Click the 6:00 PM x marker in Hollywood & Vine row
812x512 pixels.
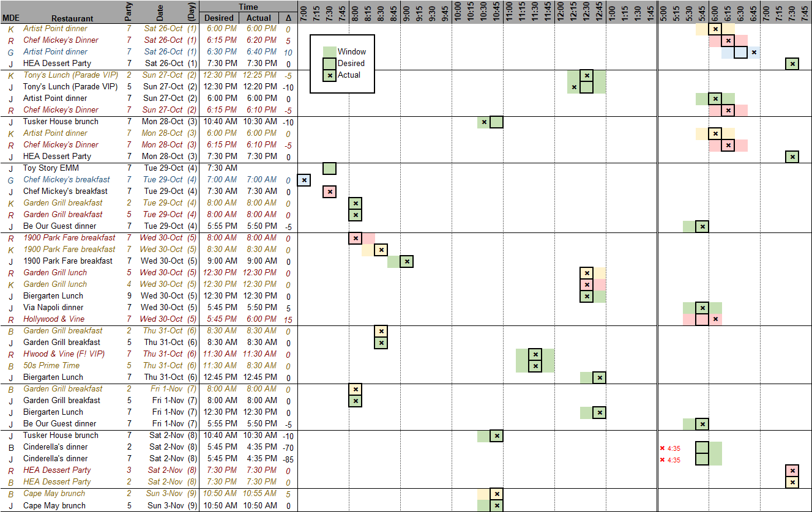pos(715,319)
